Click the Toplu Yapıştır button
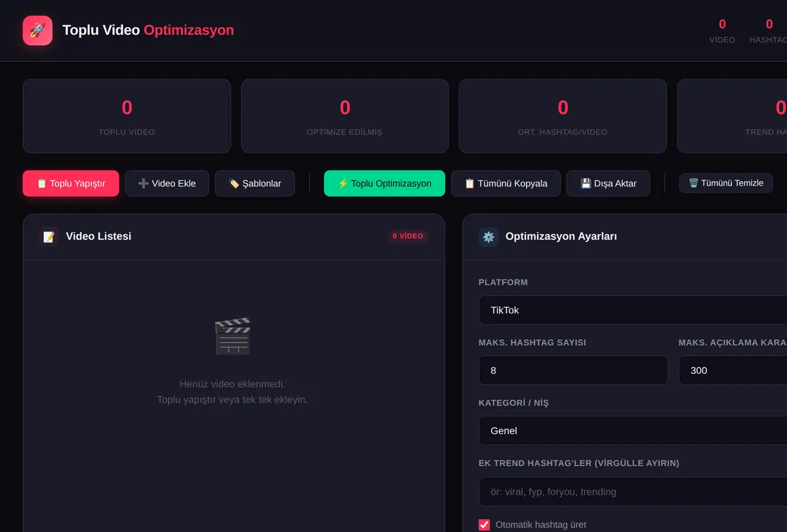Screen dimensions: 787x532 71,184
